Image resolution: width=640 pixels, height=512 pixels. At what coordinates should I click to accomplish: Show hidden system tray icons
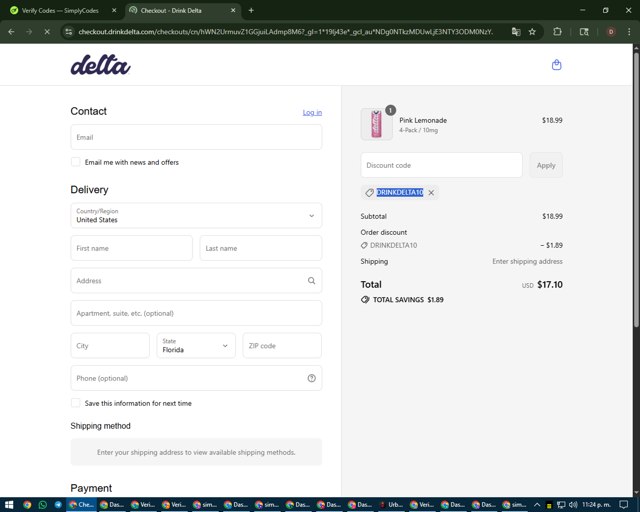tap(537, 505)
